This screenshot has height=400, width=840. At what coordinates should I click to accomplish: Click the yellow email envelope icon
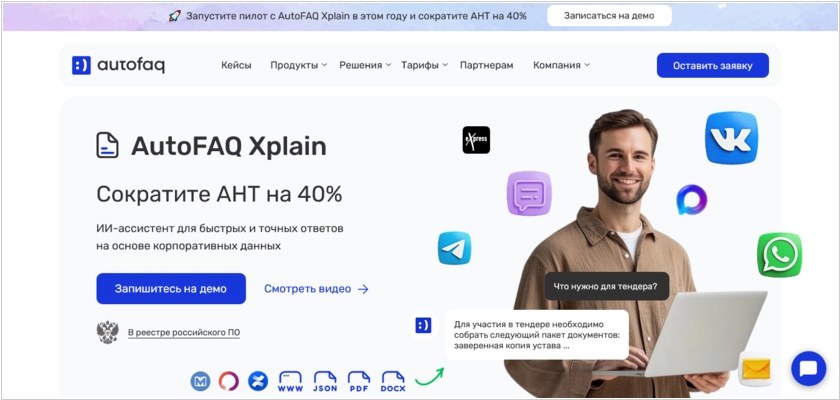pos(756,368)
